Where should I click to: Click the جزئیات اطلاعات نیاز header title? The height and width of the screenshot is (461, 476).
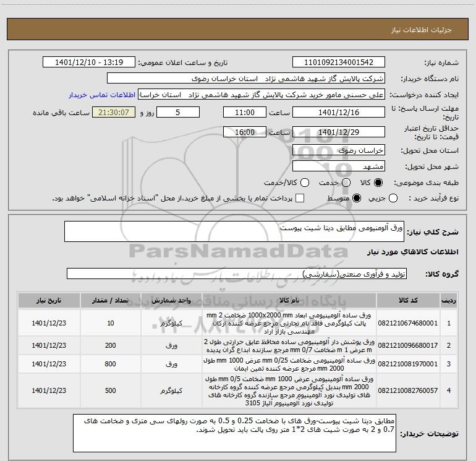click(422, 30)
